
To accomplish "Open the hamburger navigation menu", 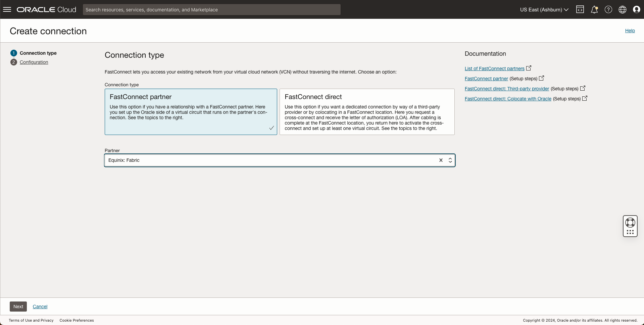I will 7,9.
